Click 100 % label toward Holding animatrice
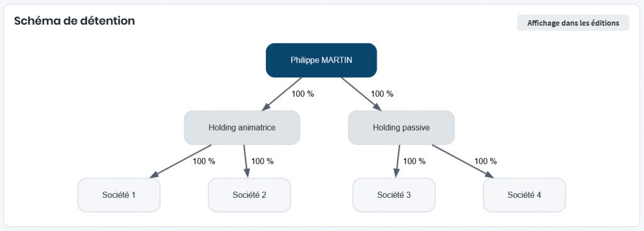Screen dimensions: 644x231 pos(303,94)
